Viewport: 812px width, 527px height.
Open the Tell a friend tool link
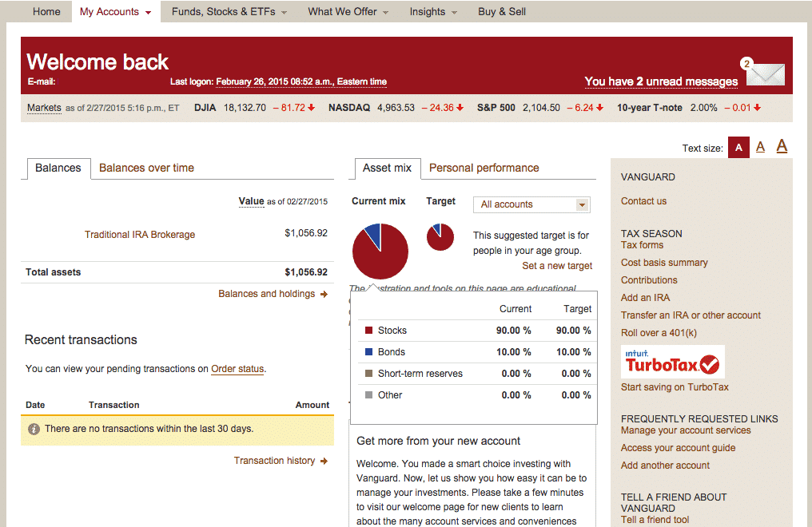point(655,520)
